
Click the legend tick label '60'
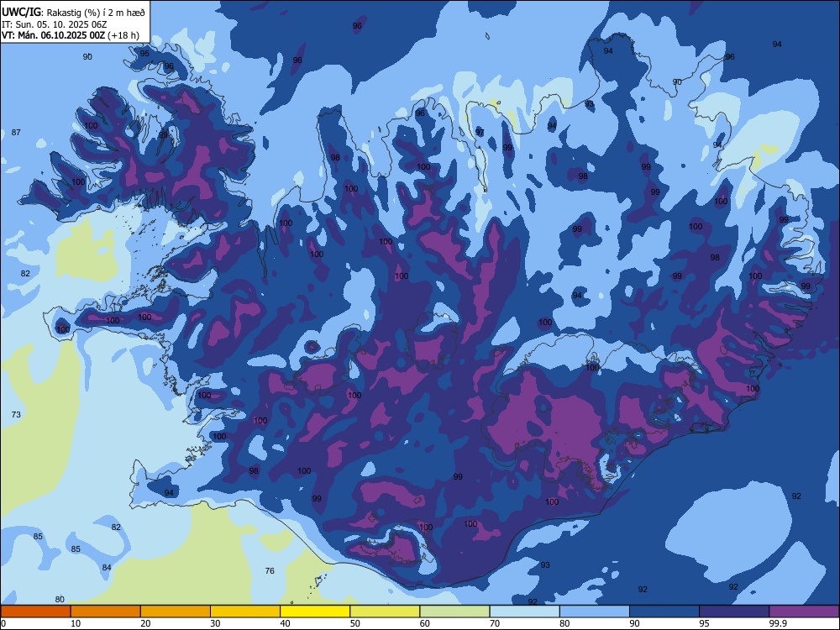[x=425, y=623]
